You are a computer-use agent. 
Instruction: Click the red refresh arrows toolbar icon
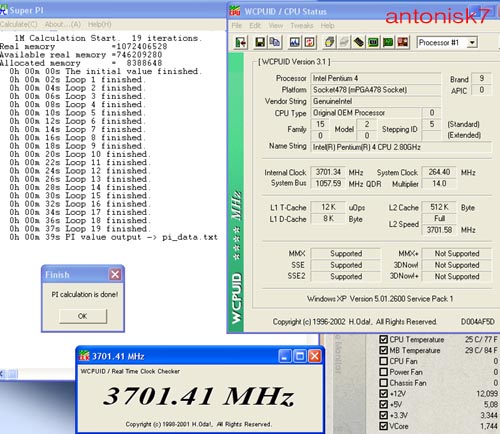coord(309,42)
